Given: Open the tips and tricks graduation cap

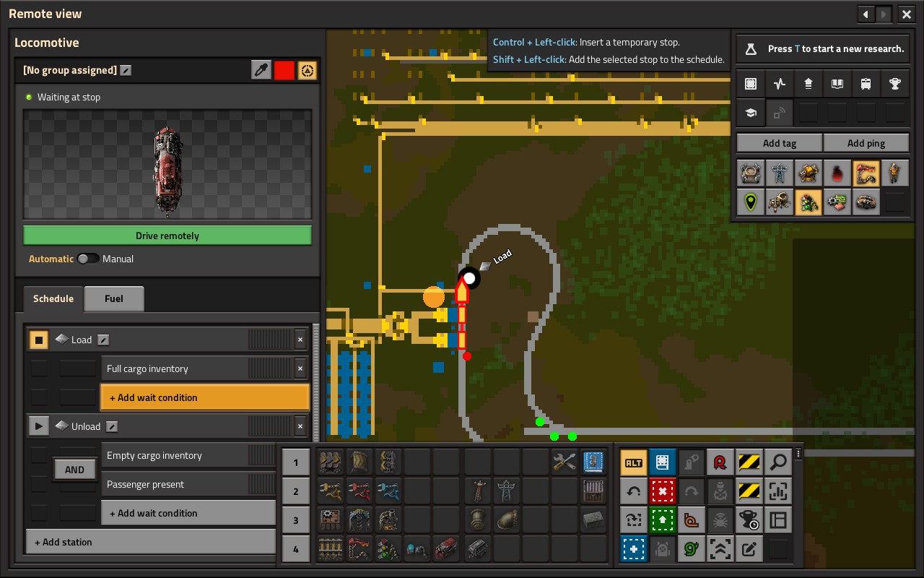Looking at the screenshot, I should point(751,113).
